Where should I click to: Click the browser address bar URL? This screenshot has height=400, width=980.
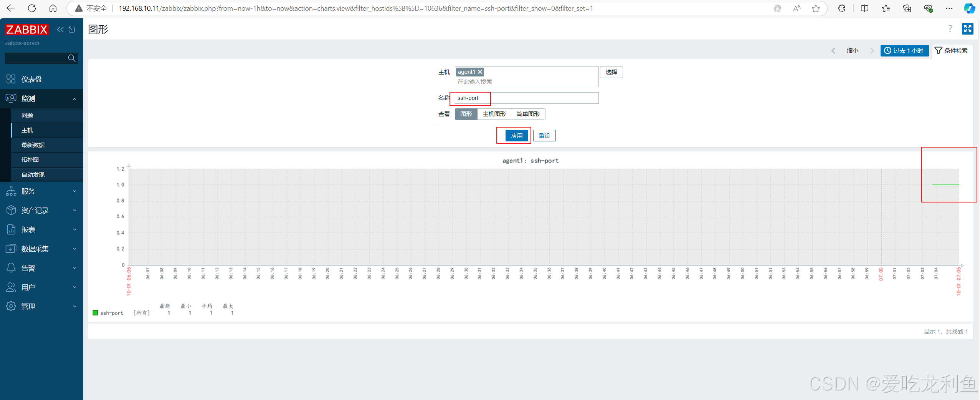(355, 8)
